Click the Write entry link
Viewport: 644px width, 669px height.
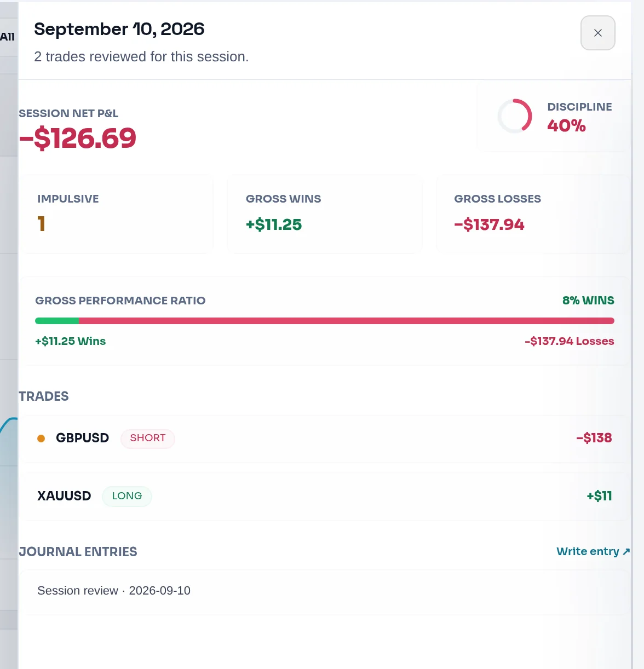593,551
